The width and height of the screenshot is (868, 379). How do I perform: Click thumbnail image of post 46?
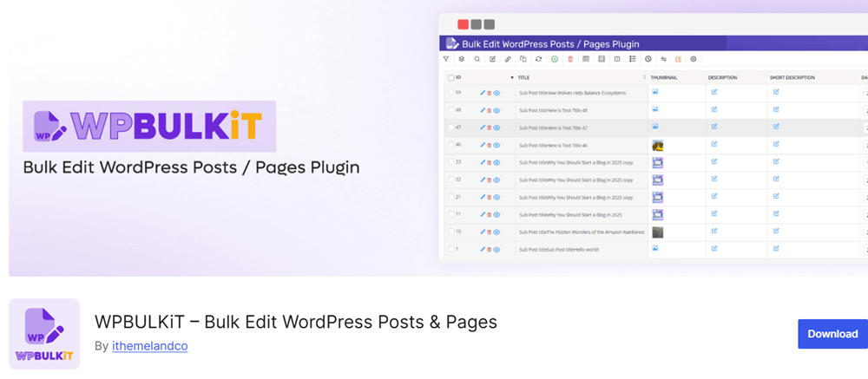click(657, 146)
